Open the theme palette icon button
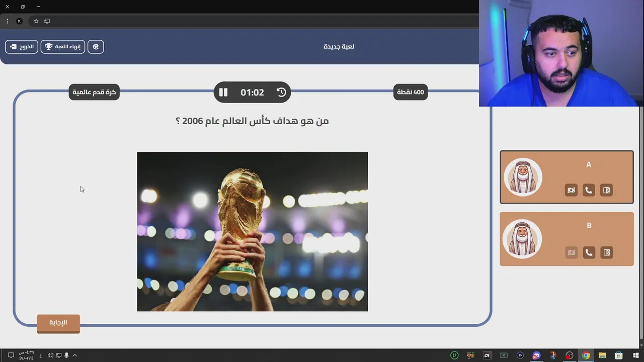644x362 pixels. pyautogui.click(x=96, y=47)
